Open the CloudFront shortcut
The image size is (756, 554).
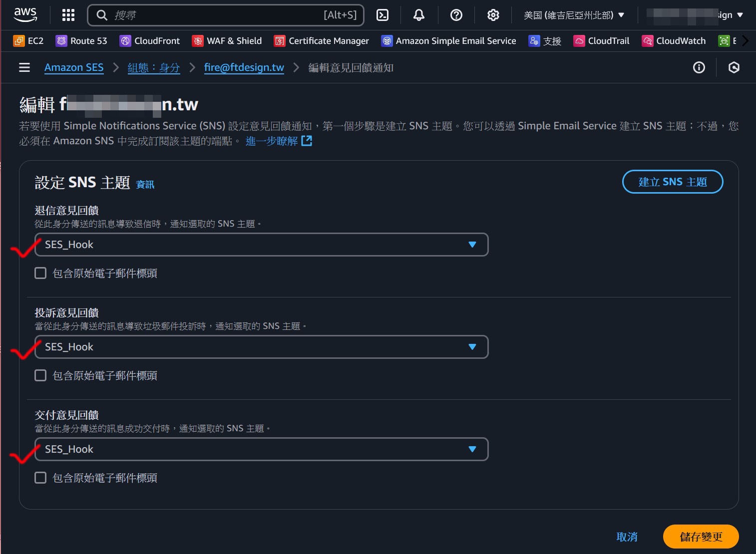(x=150, y=41)
